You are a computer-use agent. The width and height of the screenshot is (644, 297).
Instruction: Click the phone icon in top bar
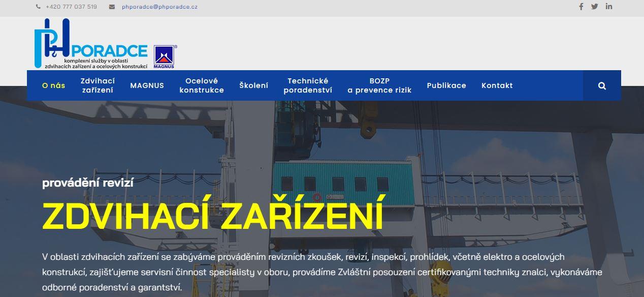(x=39, y=7)
